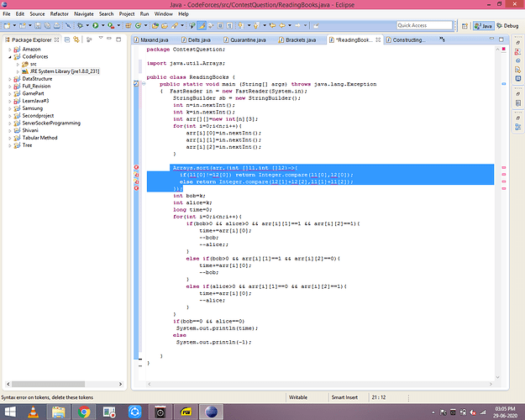Open the Debug configurations dropdown arrow
Viewport: 525px width, 420px height.
pos(87,25)
